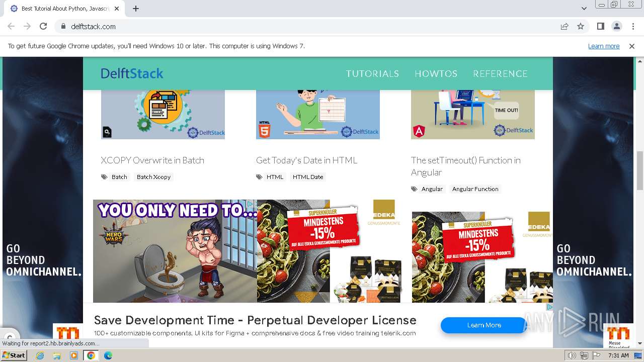Open the XCOPY Overwrite in Batch article
This screenshot has width=644, height=362.
152,160
